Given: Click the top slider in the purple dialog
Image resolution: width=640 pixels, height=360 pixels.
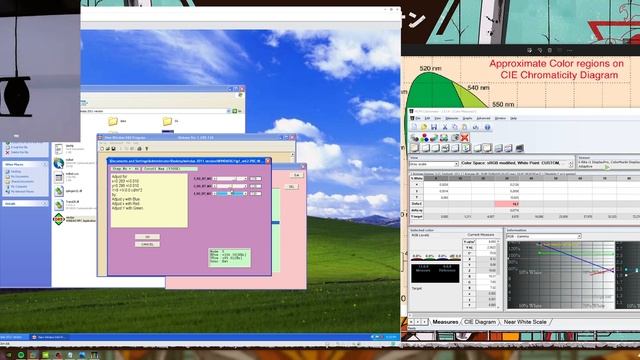Looking at the screenshot, I should (230, 178).
